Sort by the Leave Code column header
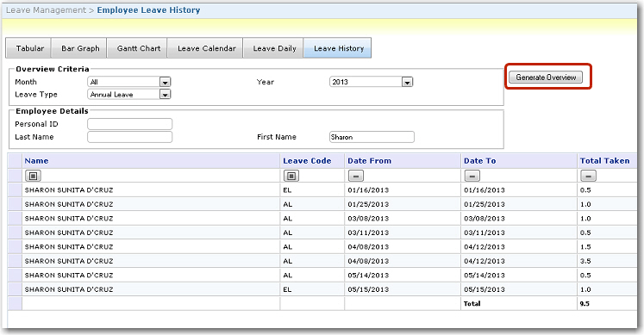644x335 pixels. 307,161
